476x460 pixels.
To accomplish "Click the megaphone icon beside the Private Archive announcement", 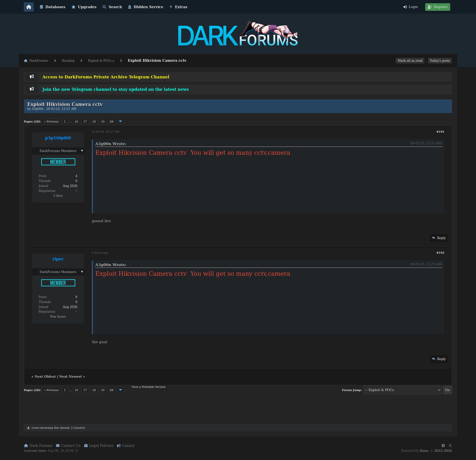I will tap(32, 77).
